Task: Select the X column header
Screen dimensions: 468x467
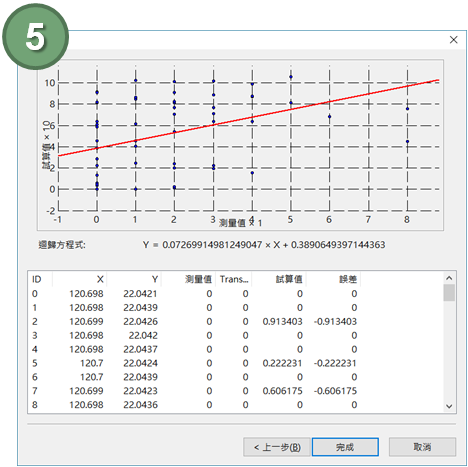Action: pyautogui.click(x=79, y=279)
